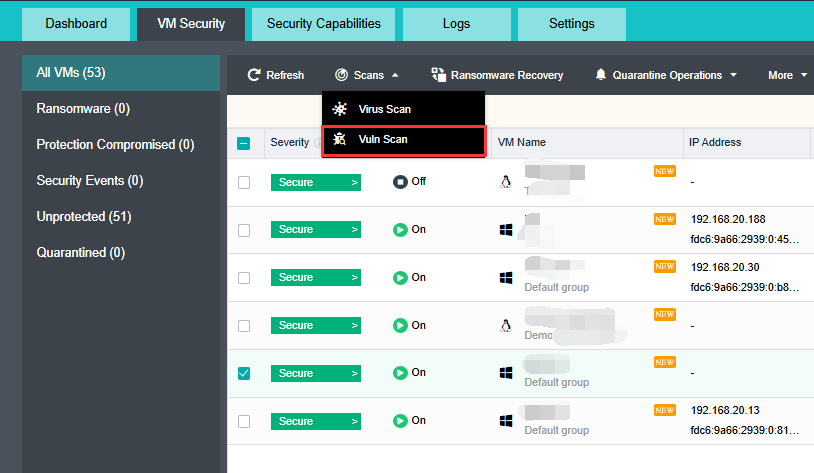Collapse the Scans dropdown menu
The height and width of the screenshot is (473, 814).
(x=367, y=75)
